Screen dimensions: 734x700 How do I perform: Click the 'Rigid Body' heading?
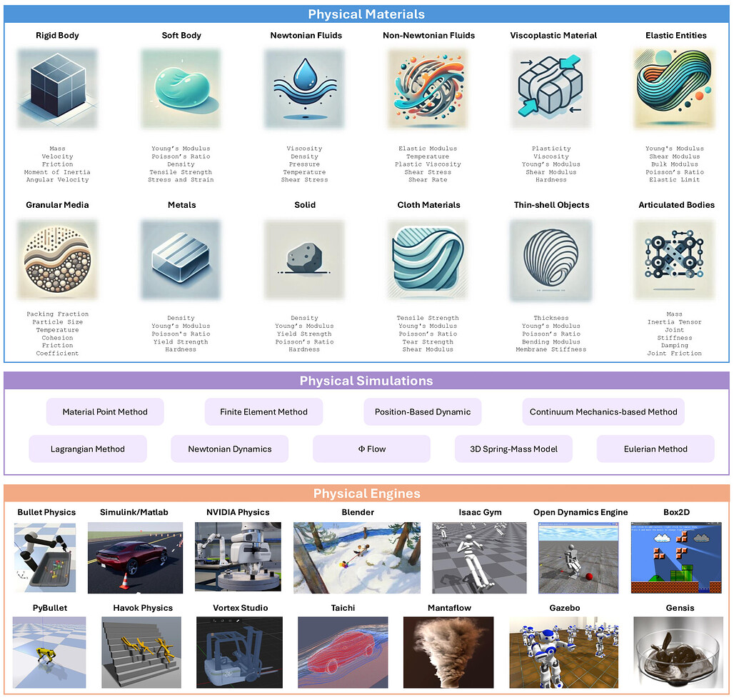(x=57, y=36)
